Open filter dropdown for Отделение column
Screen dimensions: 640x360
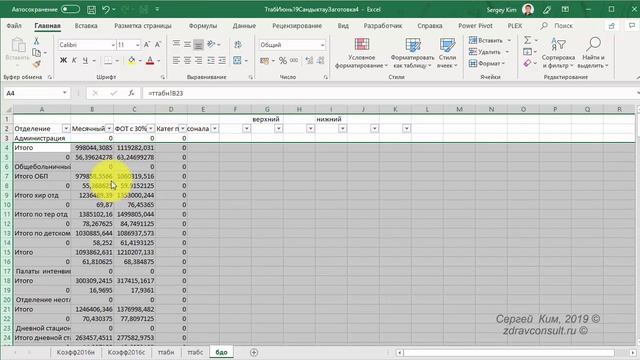(x=66, y=129)
